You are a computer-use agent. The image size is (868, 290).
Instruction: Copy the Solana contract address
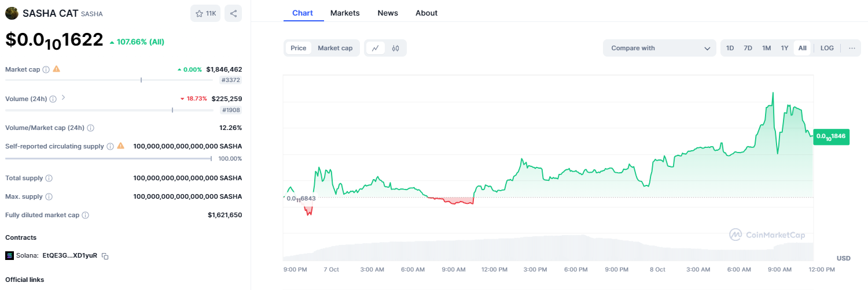tap(105, 255)
